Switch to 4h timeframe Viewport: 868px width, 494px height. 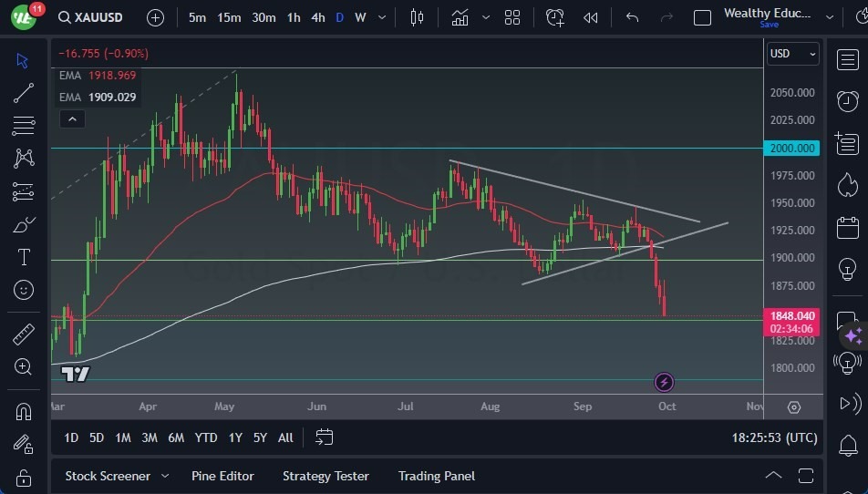pyautogui.click(x=317, y=17)
